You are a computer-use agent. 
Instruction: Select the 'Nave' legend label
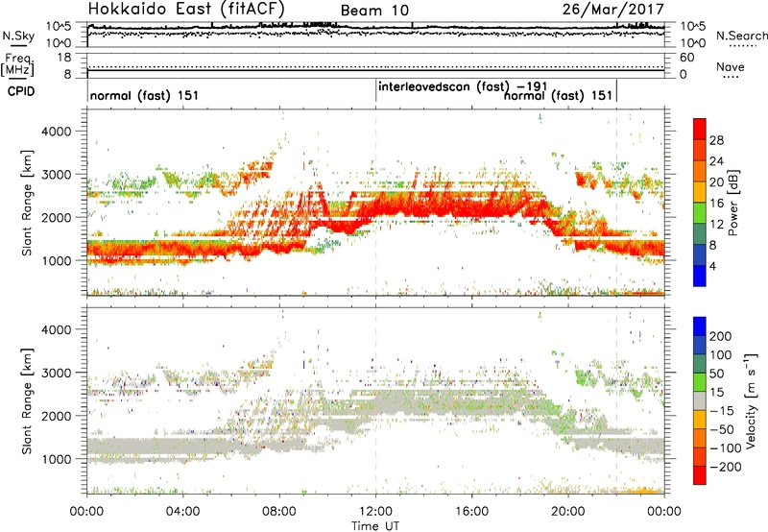coord(730,66)
